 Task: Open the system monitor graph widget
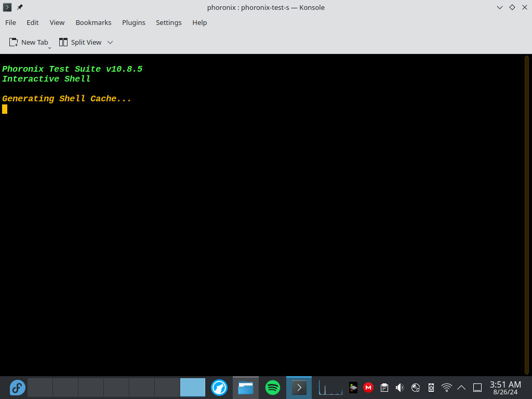click(x=330, y=388)
